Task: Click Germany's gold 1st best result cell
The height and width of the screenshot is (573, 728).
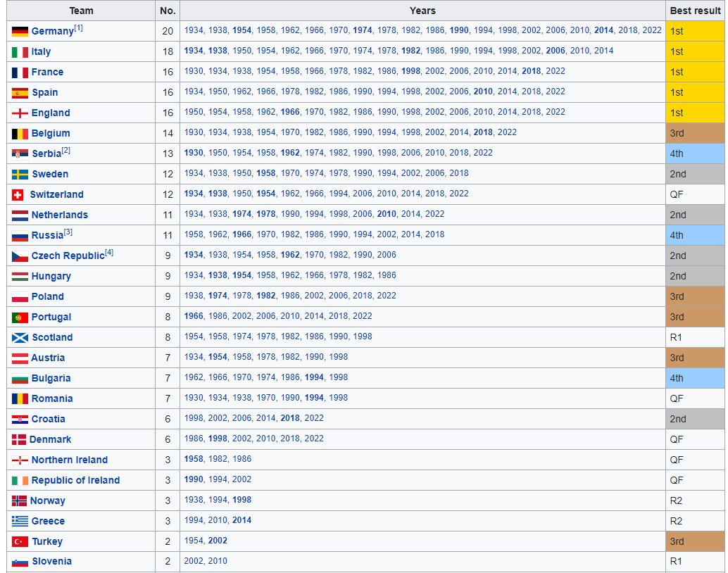Action: point(695,31)
